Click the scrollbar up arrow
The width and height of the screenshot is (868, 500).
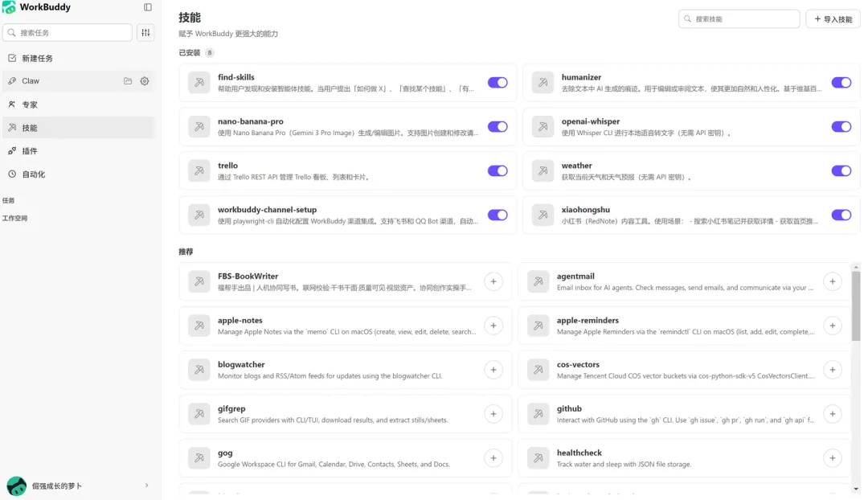click(x=856, y=268)
